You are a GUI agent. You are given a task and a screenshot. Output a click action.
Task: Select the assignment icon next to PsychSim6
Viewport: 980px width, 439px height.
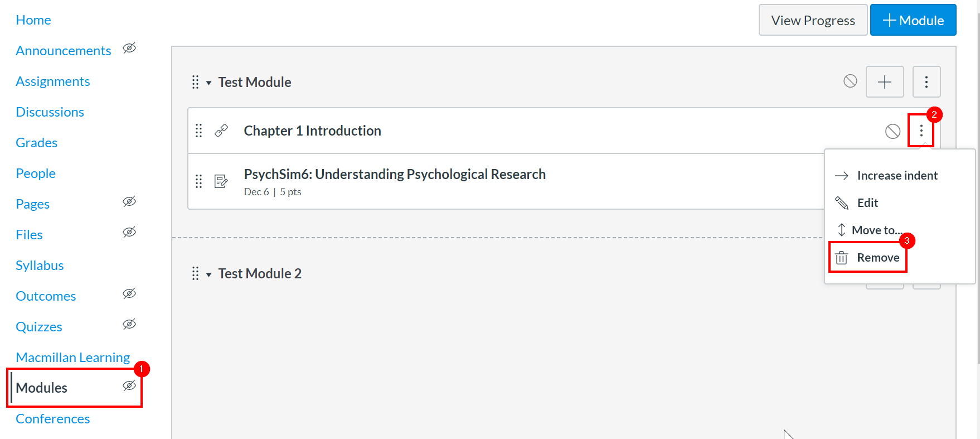pos(221,181)
